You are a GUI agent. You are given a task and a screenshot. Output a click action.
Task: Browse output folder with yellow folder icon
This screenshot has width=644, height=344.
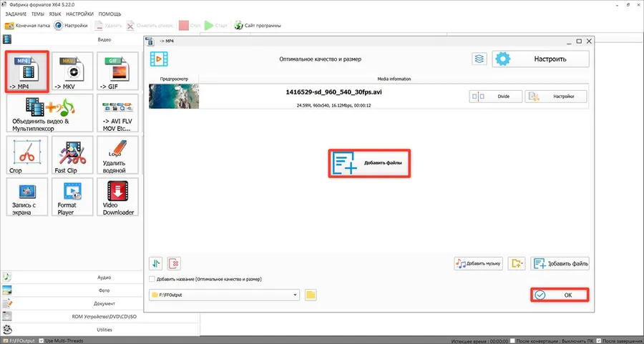point(311,295)
